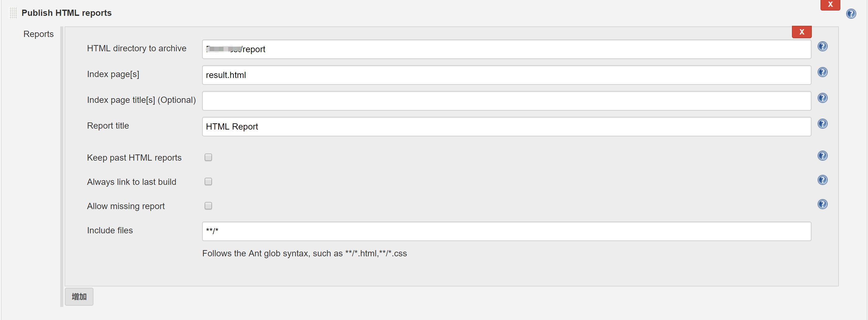Image resolution: width=868 pixels, height=320 pixels.
Task: Open help icon for Index page[s]
Action: point(822,72)
